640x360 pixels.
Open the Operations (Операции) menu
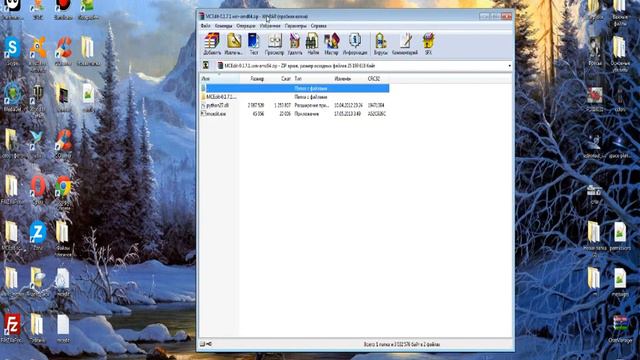pyautogui.click(x=246, y=26)
